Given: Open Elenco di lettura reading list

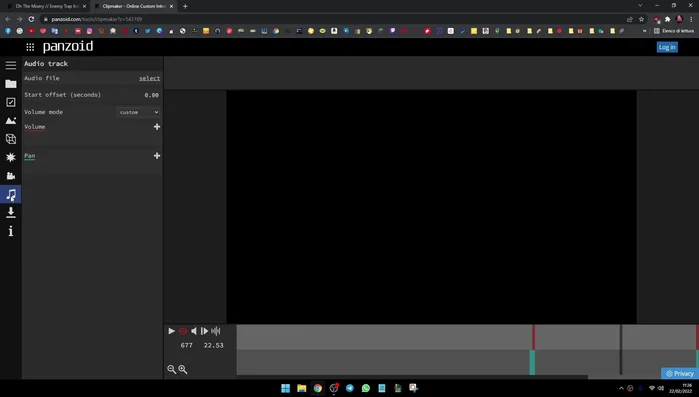Looking at the screenshot, I should (674, 31).
